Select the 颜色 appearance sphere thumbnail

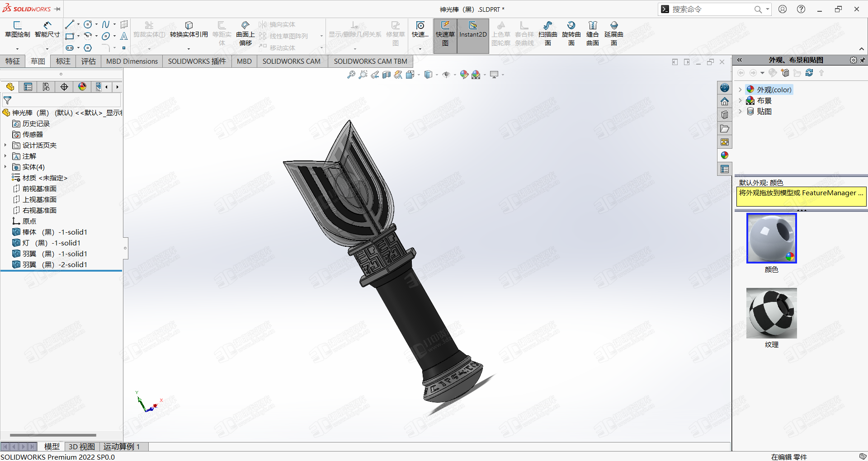point(772,238)
